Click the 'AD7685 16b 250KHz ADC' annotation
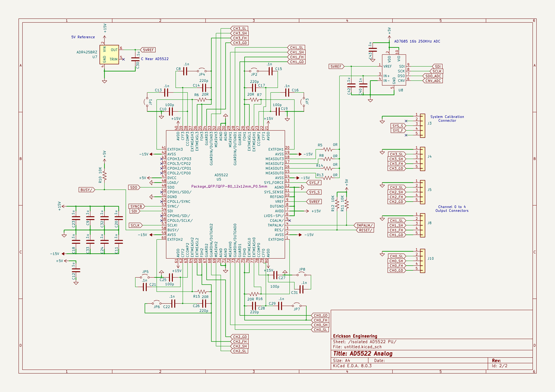 [417, 41]
